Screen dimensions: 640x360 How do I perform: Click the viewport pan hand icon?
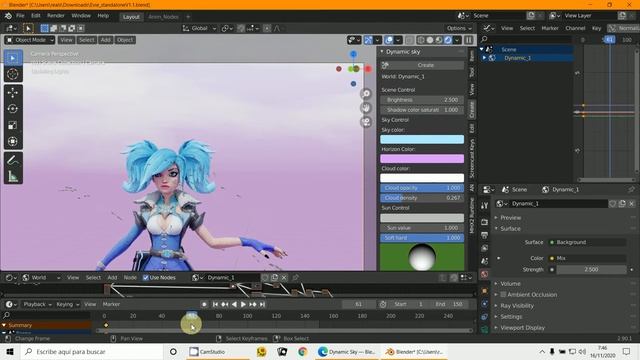coord(366,108)
